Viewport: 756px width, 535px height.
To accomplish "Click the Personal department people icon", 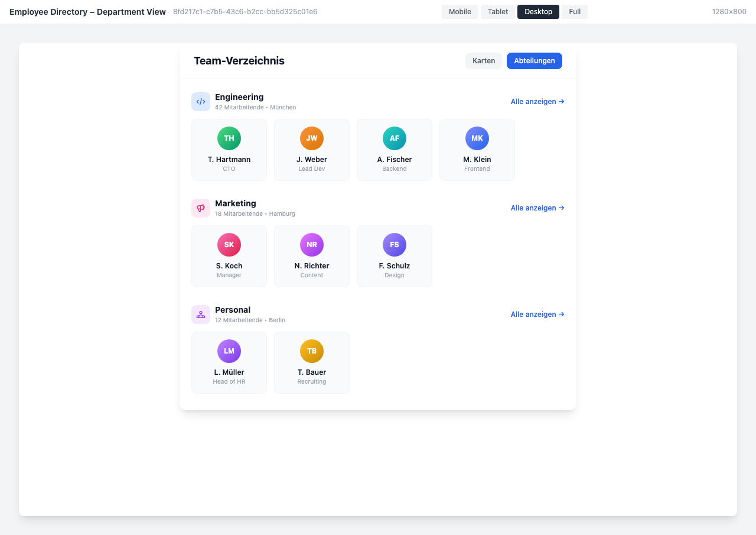I will click(x=201, y=314).
